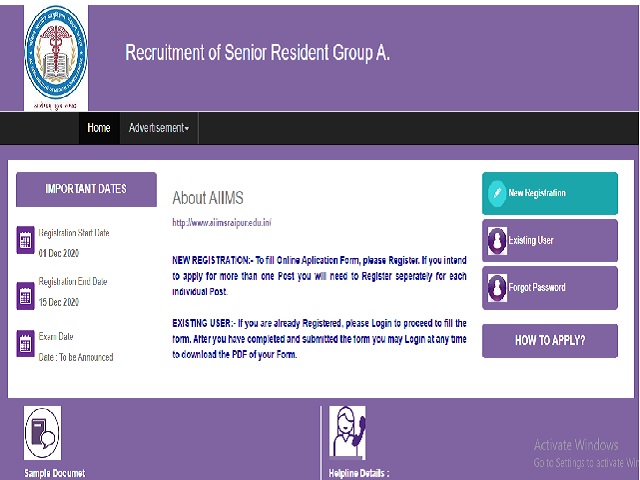Log in as Existing User
This screenshot has width=640, height=480.
[550, 240]
